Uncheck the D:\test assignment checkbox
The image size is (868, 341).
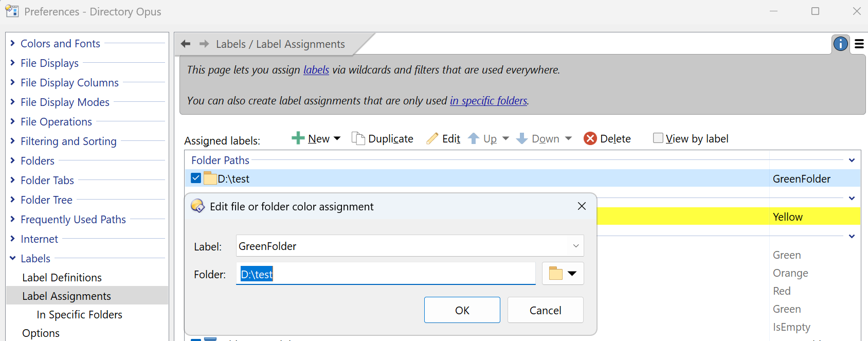[196, 178]
